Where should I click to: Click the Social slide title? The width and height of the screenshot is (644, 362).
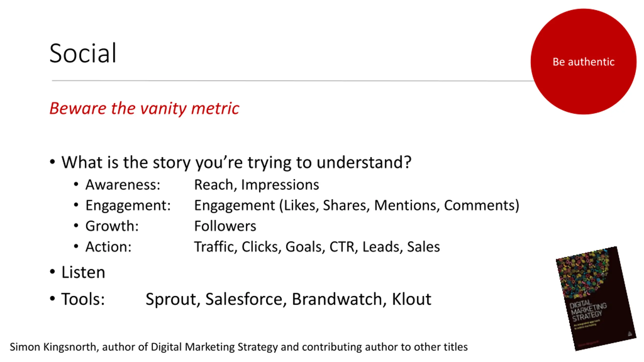[x=83, y=53]
